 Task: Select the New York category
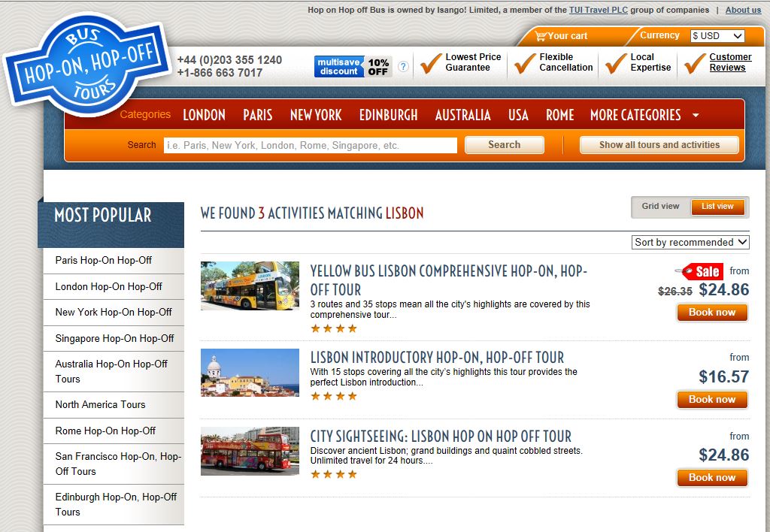[x=316, y=115]
